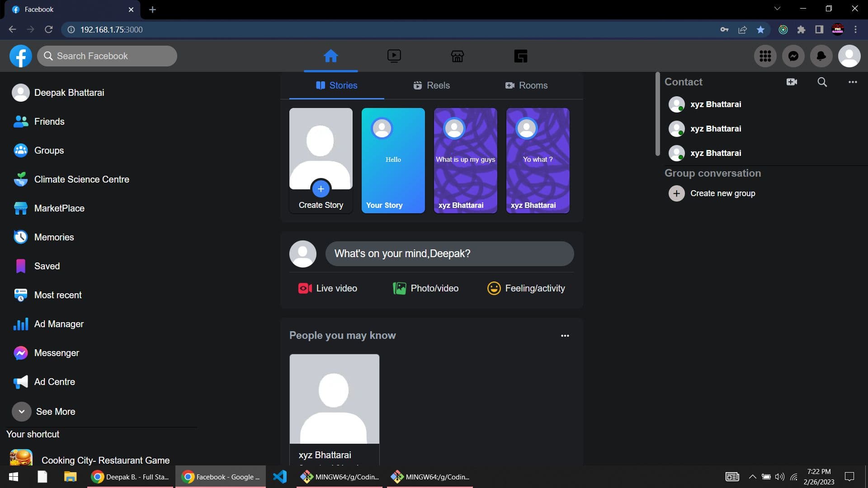This screenshot has width=868, height=488.
Task: Open Ad Manager in left sidebar
Action: coord(48,324)
